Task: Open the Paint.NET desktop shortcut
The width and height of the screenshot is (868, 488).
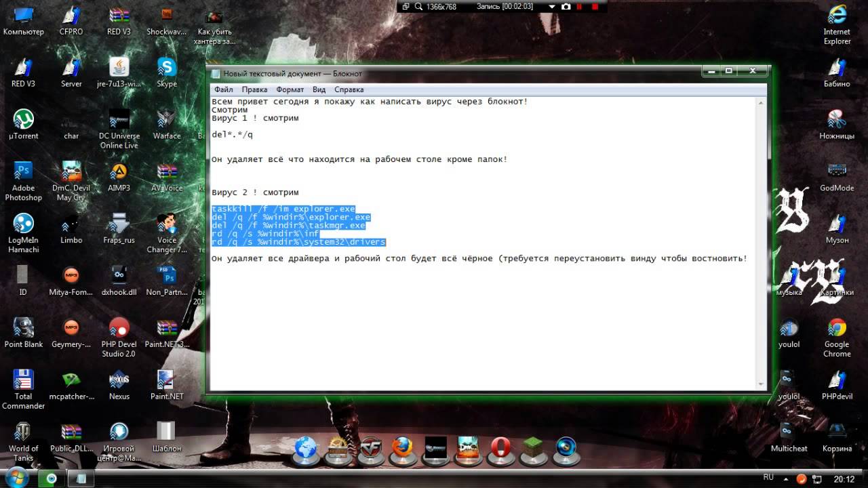Action: click(167, 386)
